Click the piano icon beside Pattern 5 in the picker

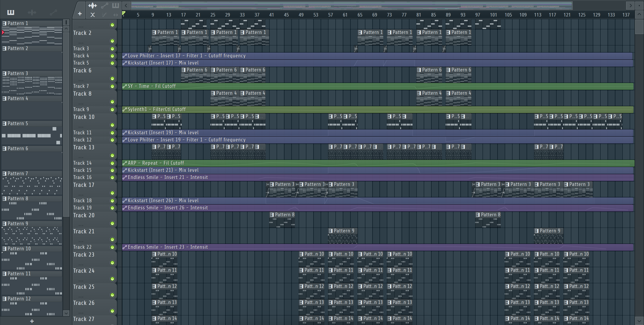(x=4, y=123)
